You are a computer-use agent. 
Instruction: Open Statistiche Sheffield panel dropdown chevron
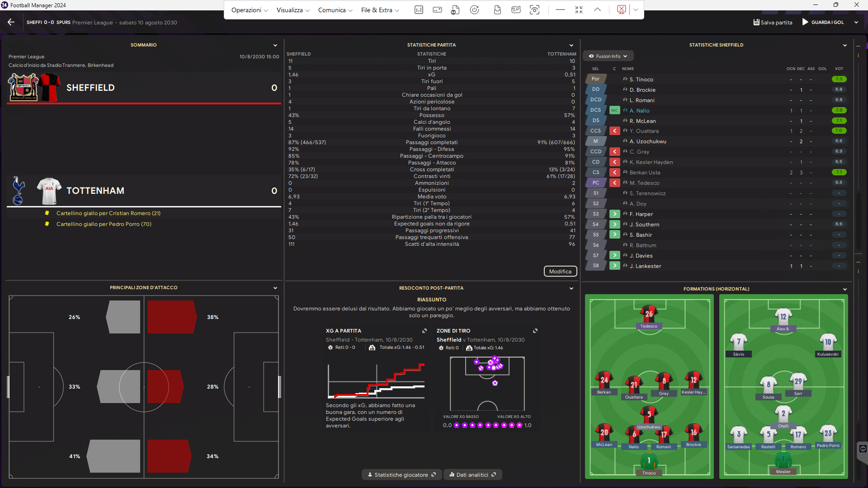pos(844,45)
